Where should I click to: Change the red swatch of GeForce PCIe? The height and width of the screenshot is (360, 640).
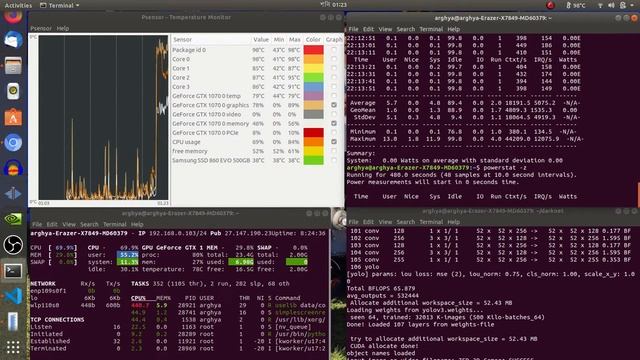coord(313,133)
